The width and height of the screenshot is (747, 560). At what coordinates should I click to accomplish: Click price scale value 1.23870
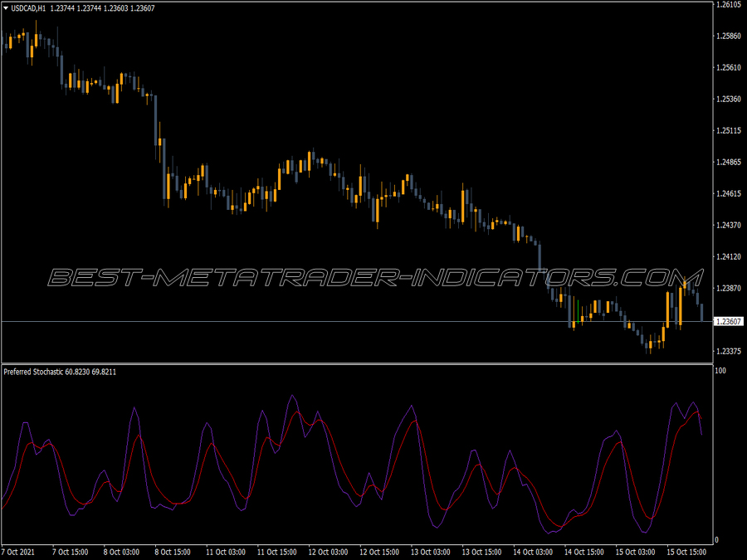point(729,288)
